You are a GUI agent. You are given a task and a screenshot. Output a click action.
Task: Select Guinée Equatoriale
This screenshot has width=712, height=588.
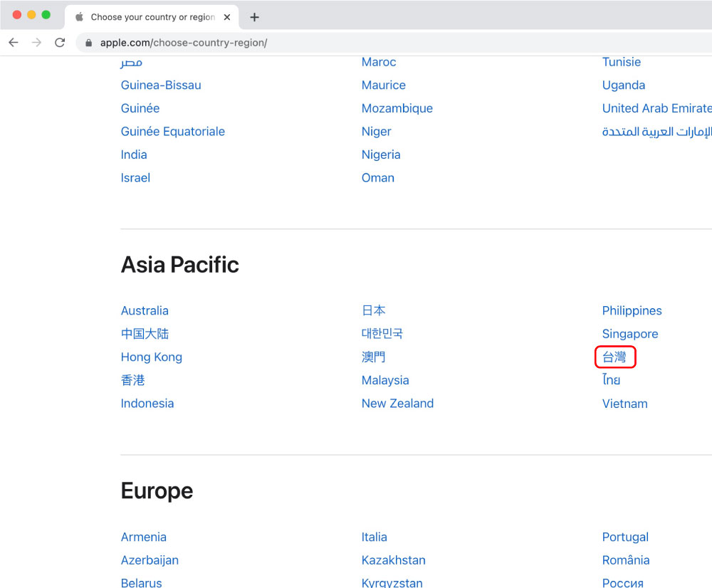click(172, 132)
